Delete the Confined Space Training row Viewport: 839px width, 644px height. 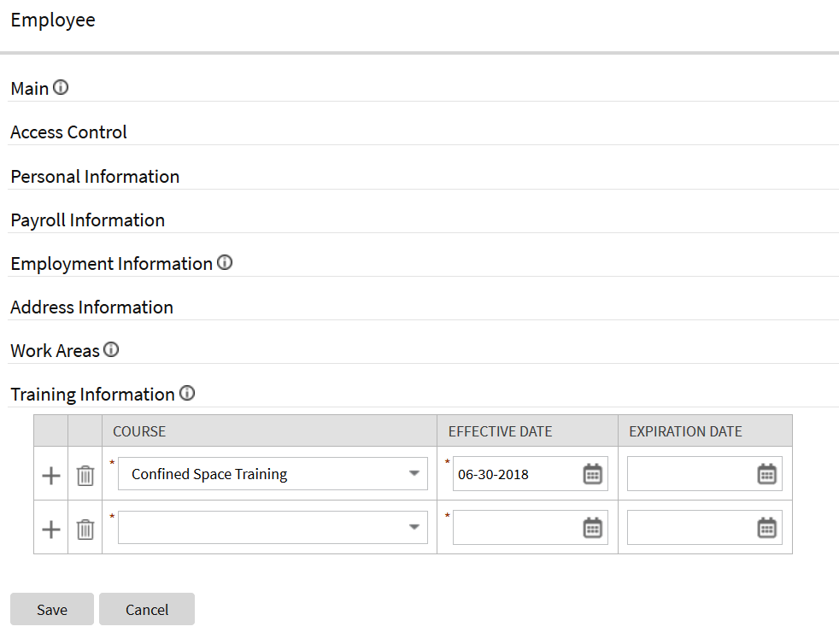click(85, 475)
